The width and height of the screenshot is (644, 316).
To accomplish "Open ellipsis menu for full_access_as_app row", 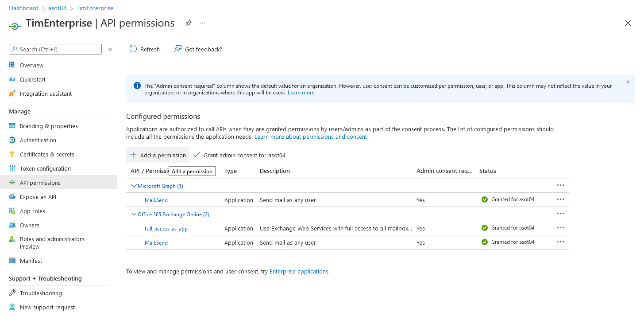I will coord(561,228).
